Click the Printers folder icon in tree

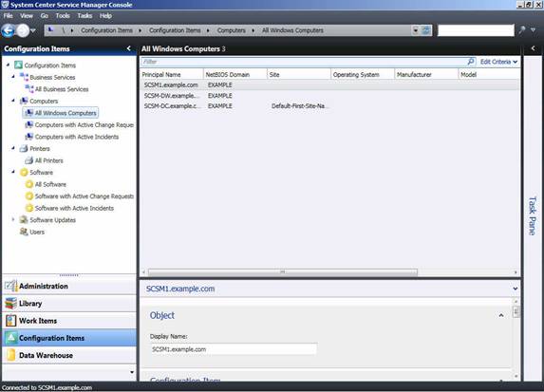24,148
